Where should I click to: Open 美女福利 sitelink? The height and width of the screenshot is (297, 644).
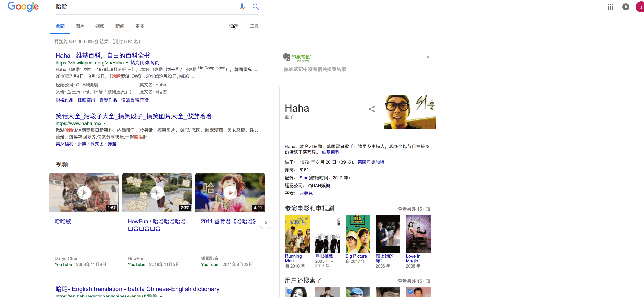pos(65,144)
